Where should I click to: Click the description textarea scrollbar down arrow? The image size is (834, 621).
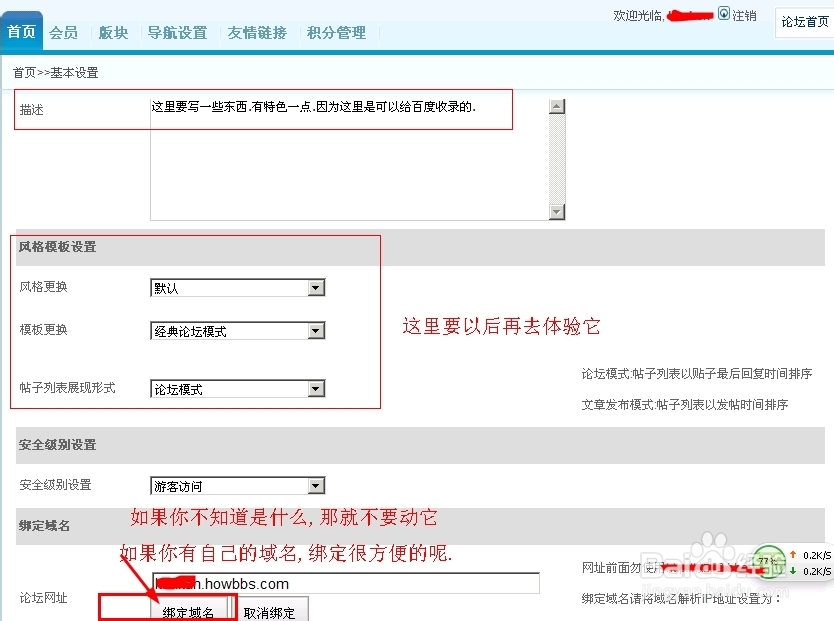pyautogui.click(x=556, y=211)
